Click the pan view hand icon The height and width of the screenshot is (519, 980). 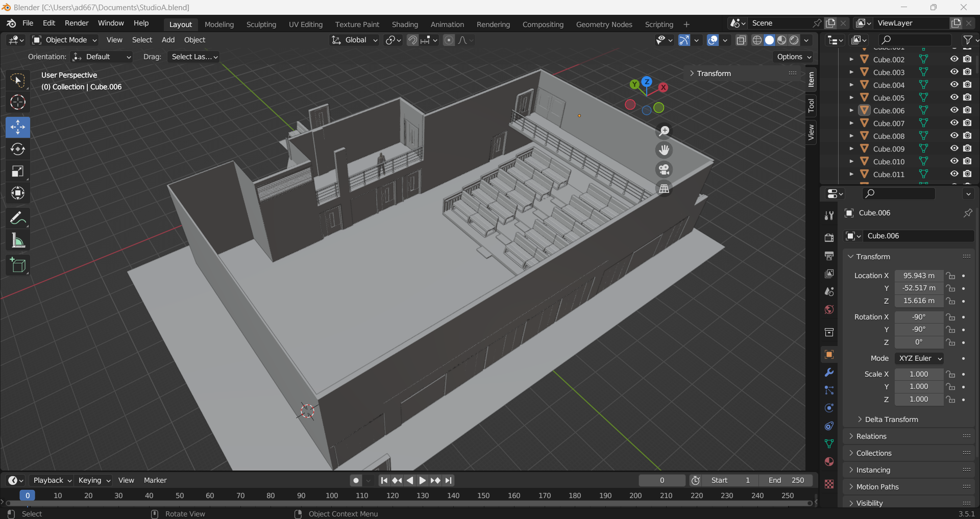664,151
